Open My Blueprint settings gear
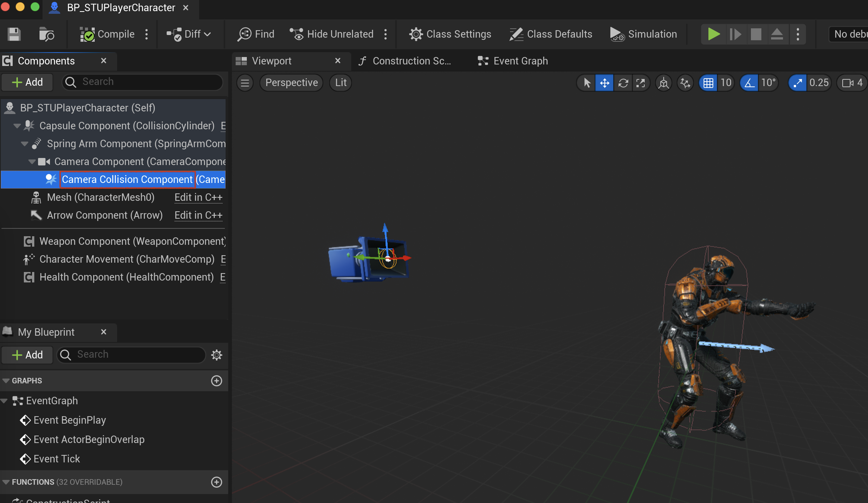This screenshot has width=868, height=503. click(x=217, y=355)
